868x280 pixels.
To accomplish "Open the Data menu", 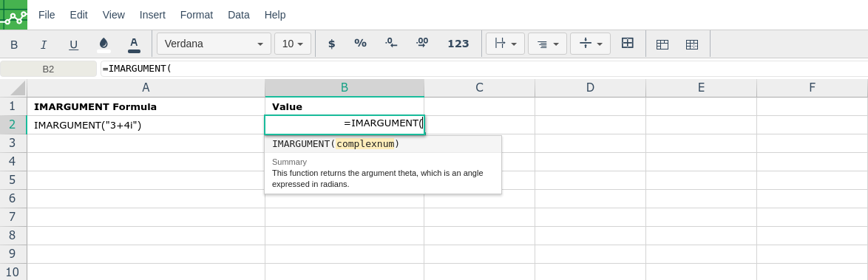I will (x=239, y=15).
